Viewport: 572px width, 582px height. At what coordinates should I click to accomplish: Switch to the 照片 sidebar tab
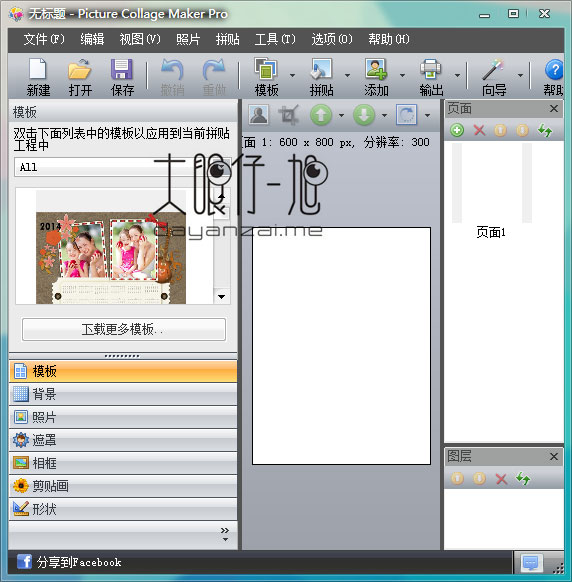(123, 417)
